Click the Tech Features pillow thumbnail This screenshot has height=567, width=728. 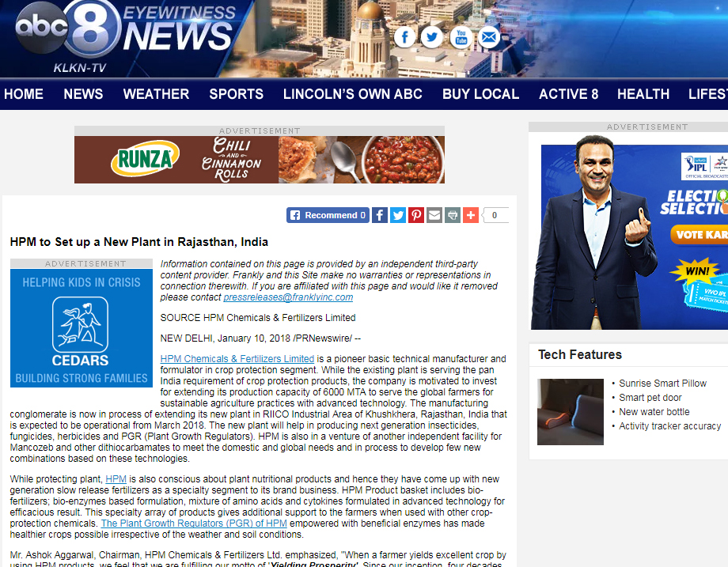point(571,412)
